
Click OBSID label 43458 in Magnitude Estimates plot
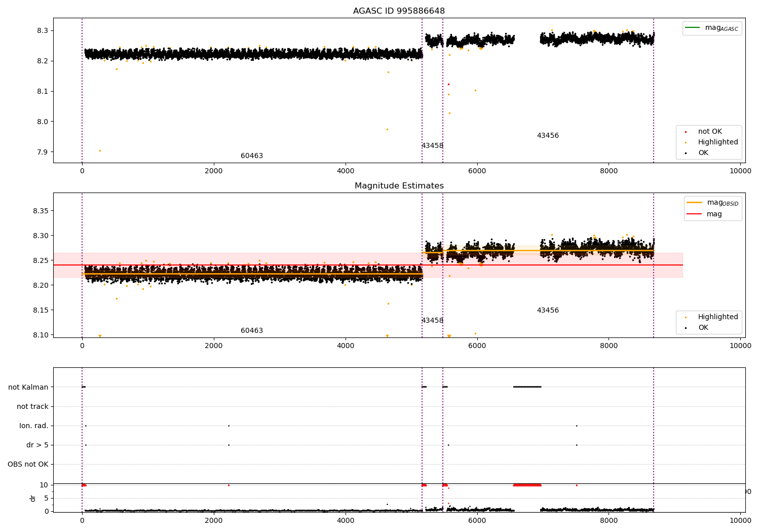(432, 321)
